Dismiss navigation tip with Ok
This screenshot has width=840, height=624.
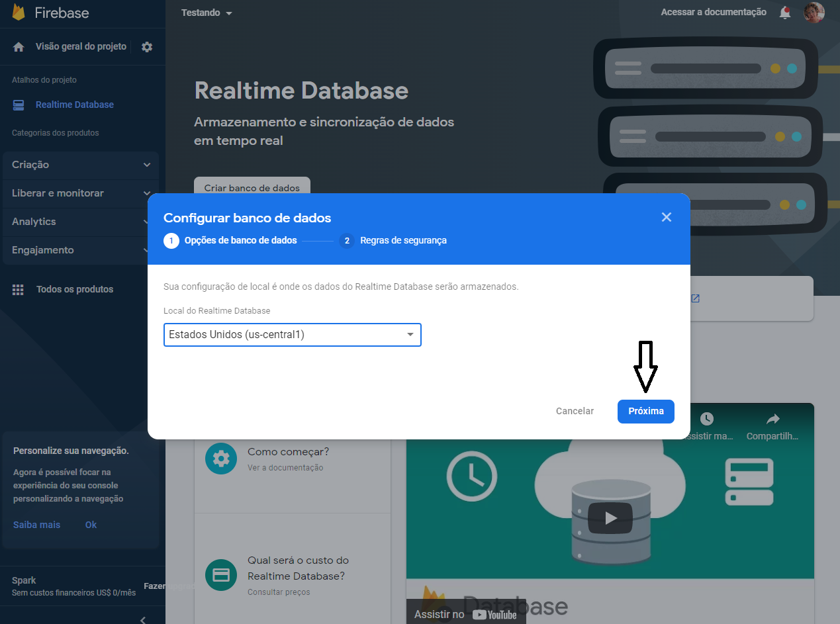(x=91, y=525)
